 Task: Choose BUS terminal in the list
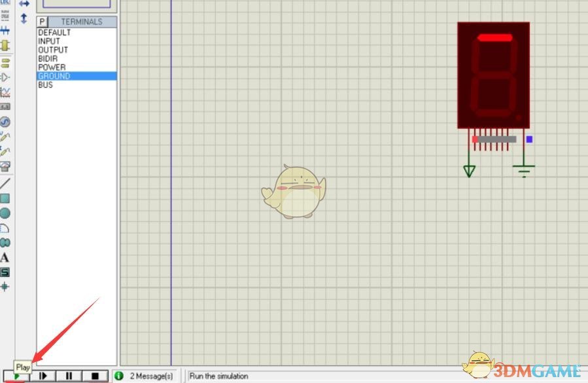click(77, 85)
